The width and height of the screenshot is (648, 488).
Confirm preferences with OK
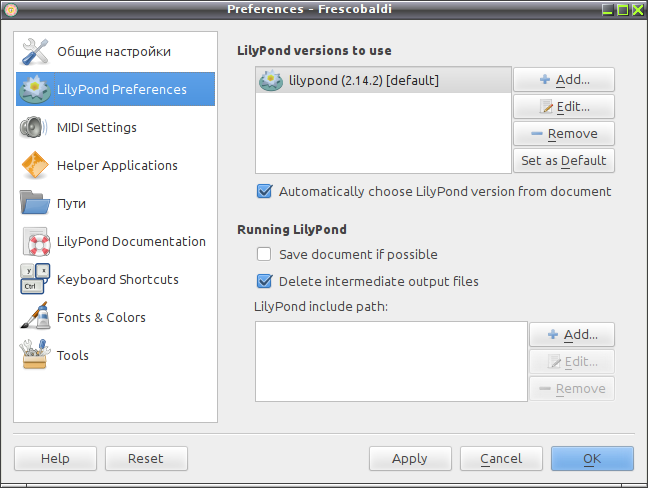pyautogui.click(x=592, y=458)
